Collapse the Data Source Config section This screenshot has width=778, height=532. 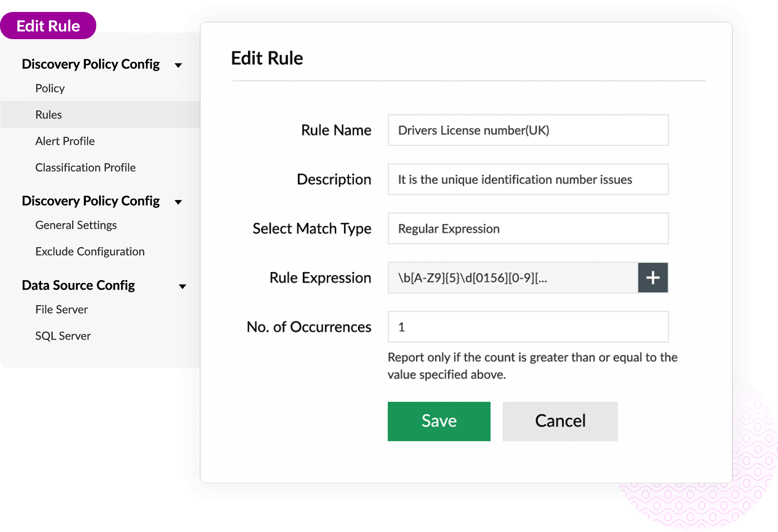coord(182,286)
